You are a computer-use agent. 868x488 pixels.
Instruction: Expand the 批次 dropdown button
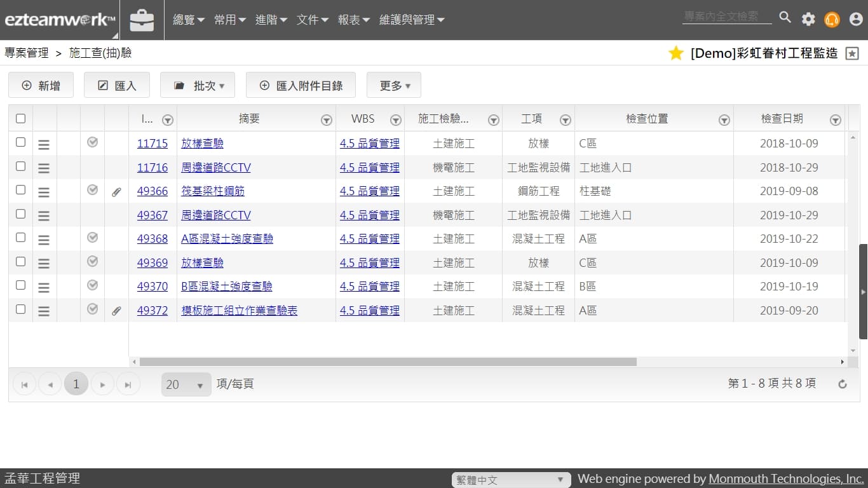click(x=198, y=86)
